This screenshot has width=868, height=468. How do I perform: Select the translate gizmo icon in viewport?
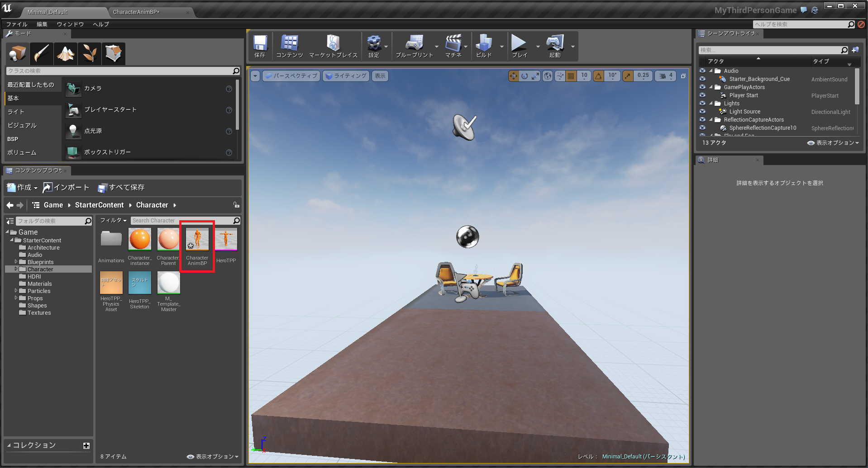514,76
